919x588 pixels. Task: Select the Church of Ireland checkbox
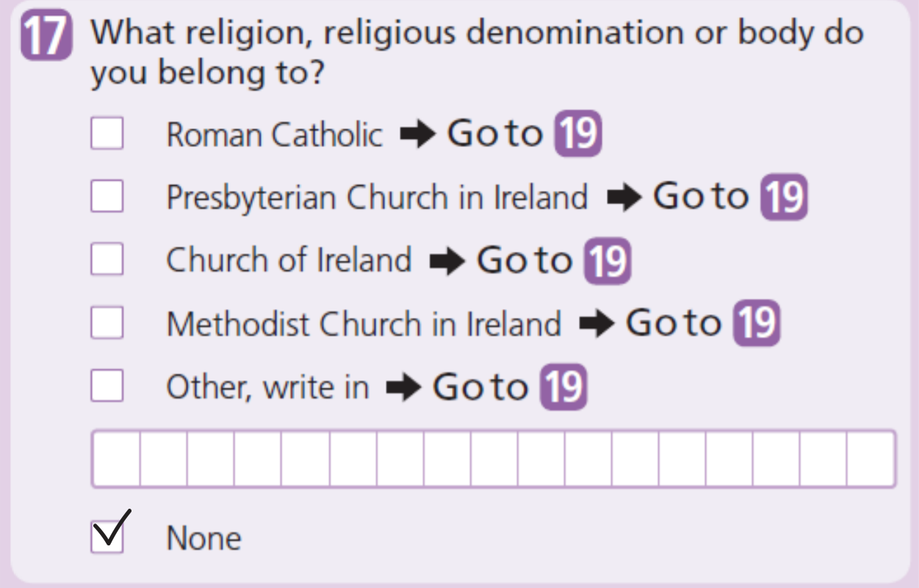tap(107, 260)
